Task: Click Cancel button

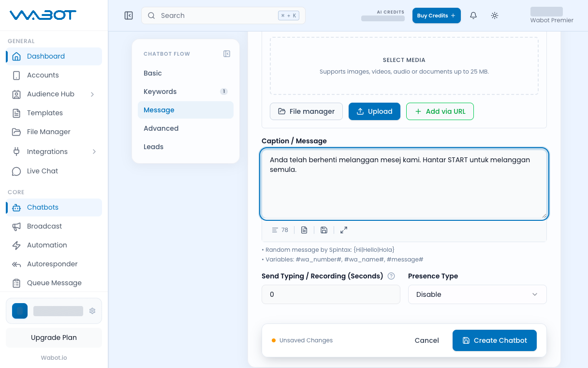Action: coord(427,340)
